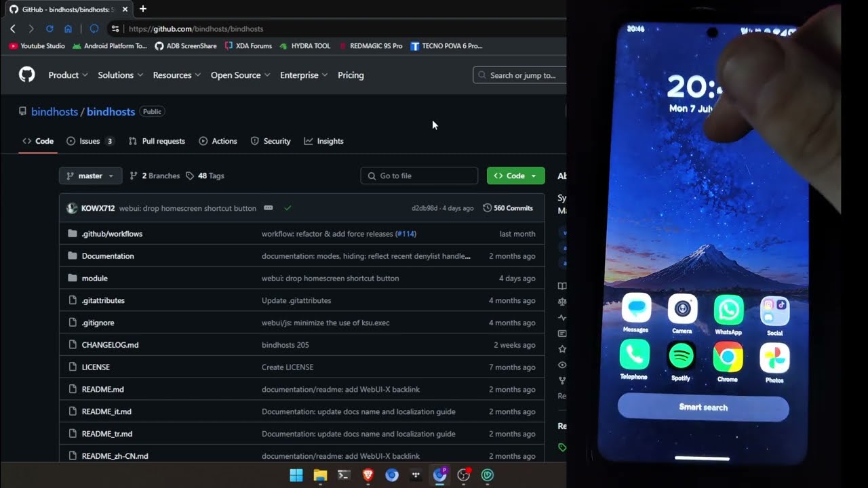This screenshot has width=868, height=488.
Task: Click the green commit status checkmark
Action: [x=288, y=208]
